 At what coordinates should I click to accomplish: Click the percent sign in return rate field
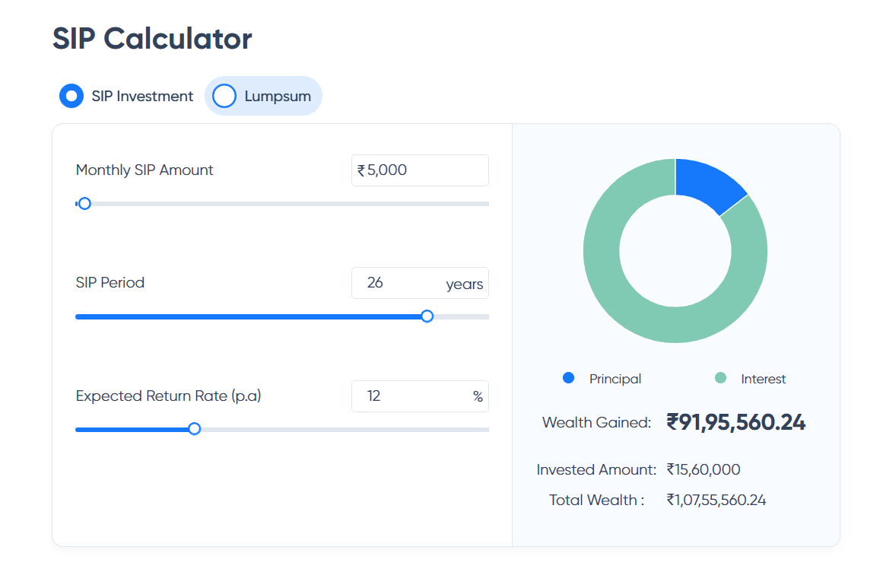[x=478, y=397]
